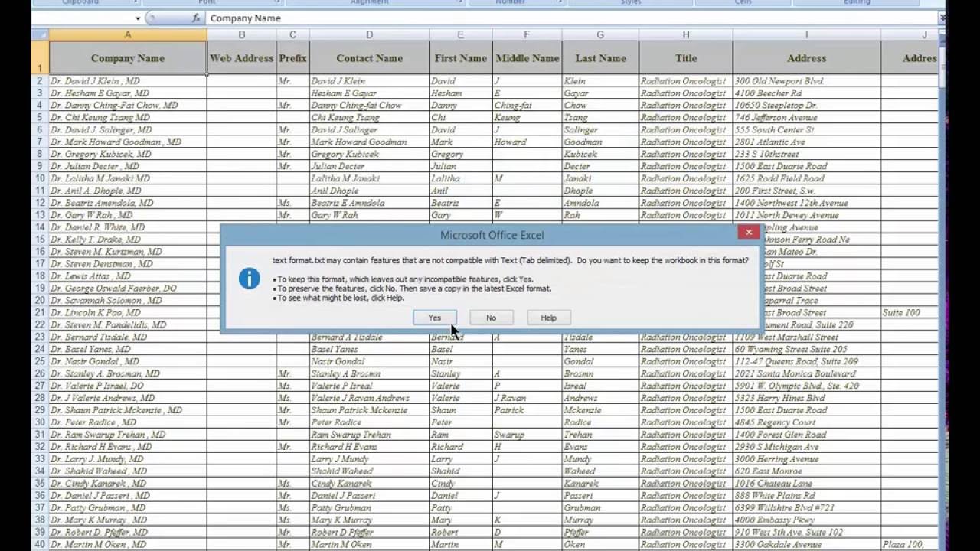The width and height of the screenshot is (980, 551).
Task: Select address cell 888 White Plains Rd
Action: [x=806, y=495]
